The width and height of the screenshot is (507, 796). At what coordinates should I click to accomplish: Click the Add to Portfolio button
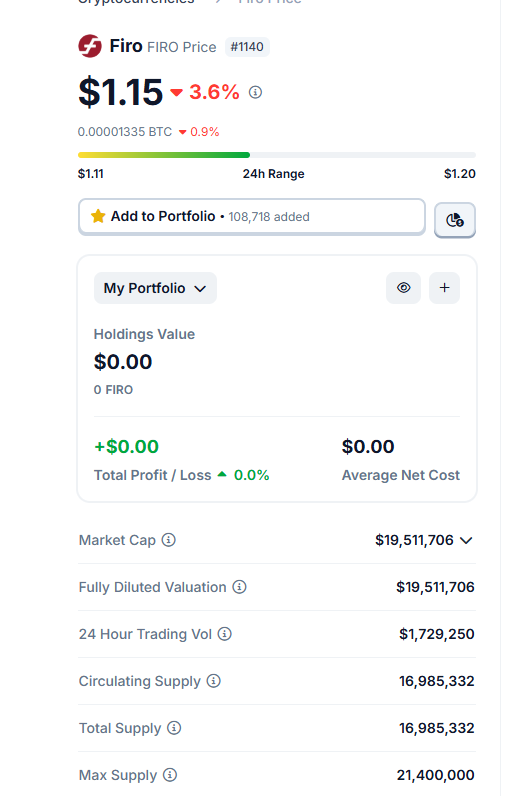[x=252, y=217]
